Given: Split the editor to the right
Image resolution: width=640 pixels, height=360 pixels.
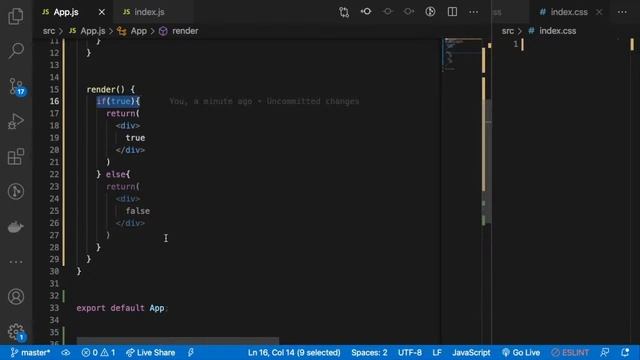Looking at the screenshot, I should pos(452,11).
